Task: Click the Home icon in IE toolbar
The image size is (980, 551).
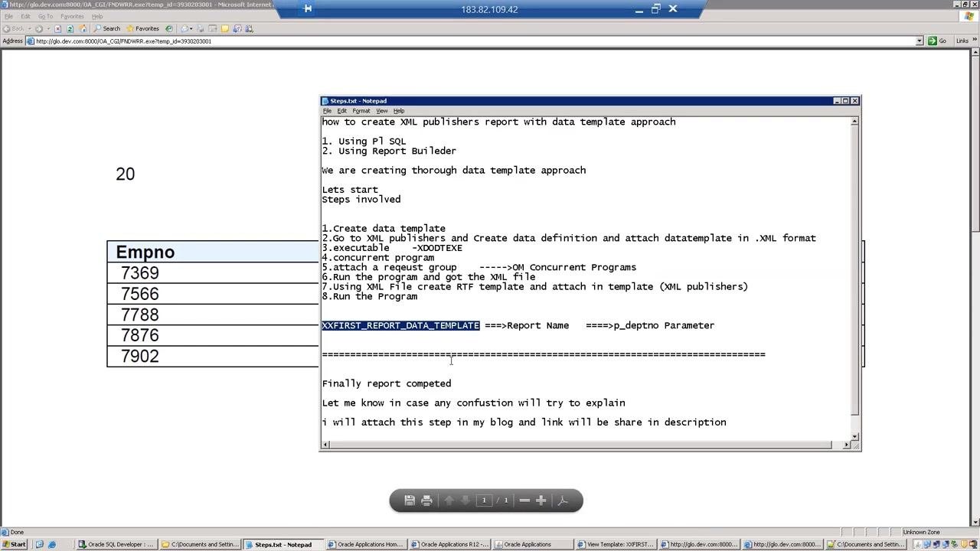Action: (x=83, y=28)
